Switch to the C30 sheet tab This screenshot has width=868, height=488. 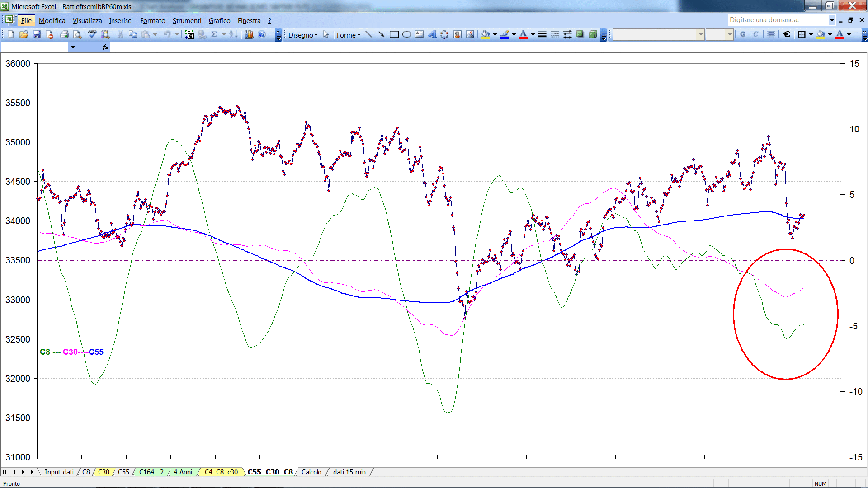click(x=104, y=472)
